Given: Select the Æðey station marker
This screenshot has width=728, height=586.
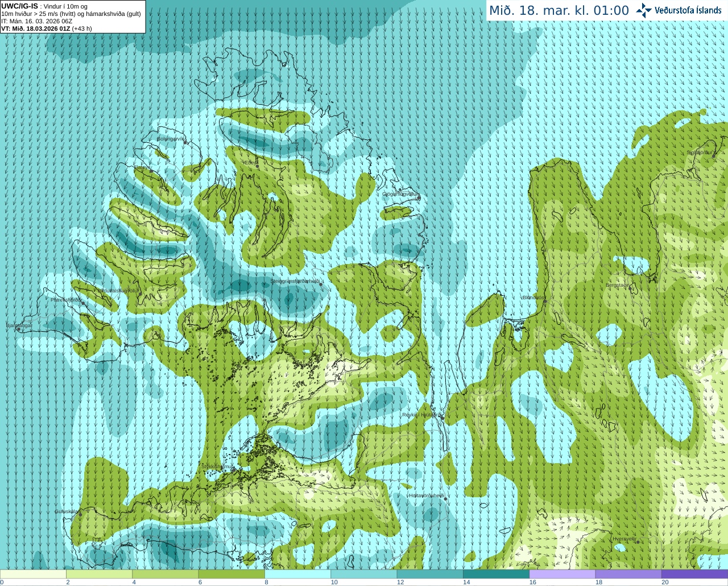Looking at the screenshot, I should (257, 166).
